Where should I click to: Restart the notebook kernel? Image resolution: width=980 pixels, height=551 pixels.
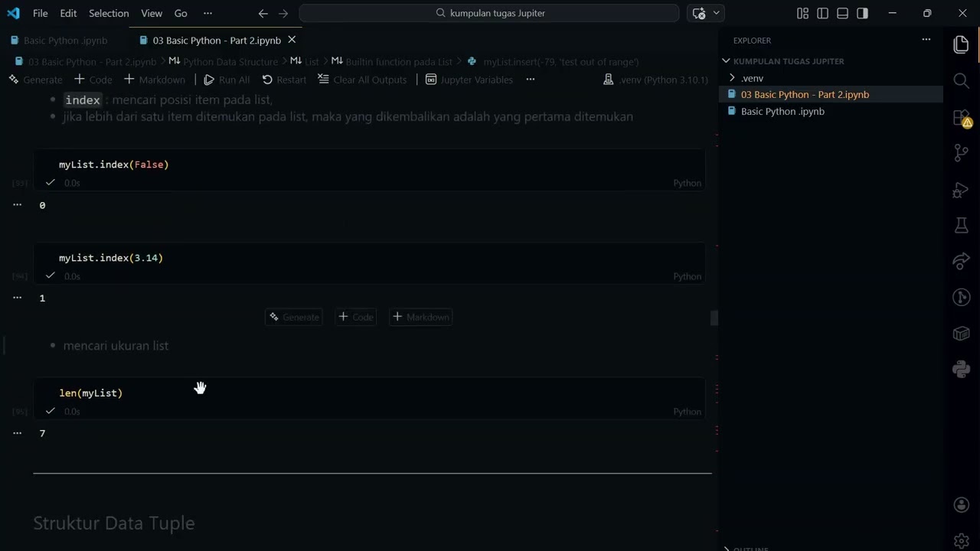point(284,80)
